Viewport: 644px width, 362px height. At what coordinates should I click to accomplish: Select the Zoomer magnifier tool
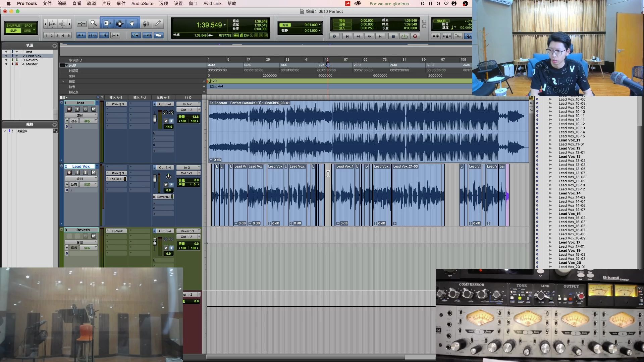click(94, 23)
